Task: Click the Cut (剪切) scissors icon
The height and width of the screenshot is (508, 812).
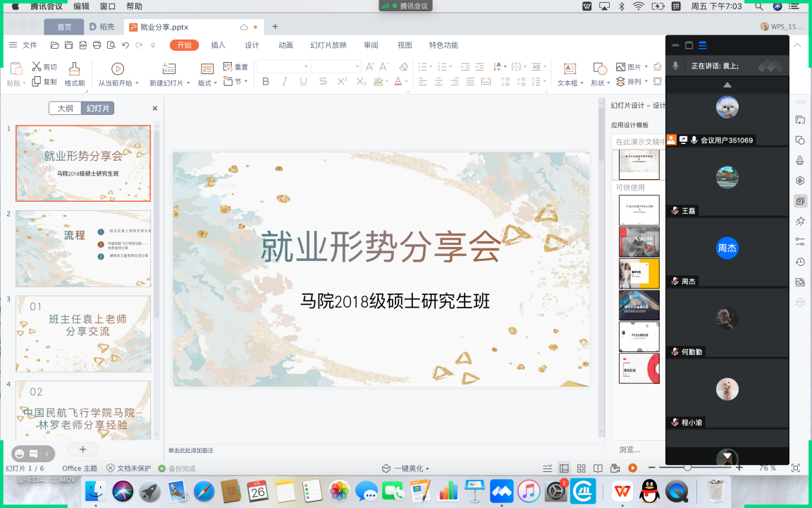Action: tap(36, 66)
